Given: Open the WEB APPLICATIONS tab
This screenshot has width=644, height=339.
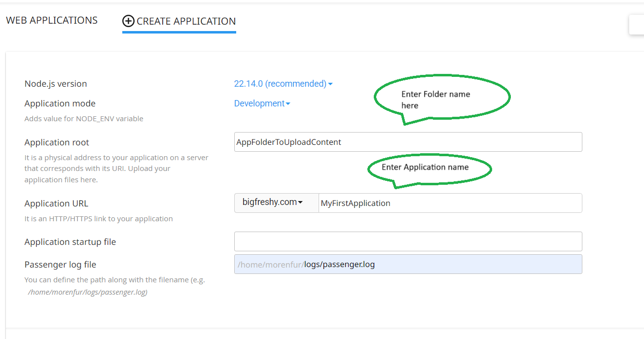Looking at the screenshot, I should (52, 20).
